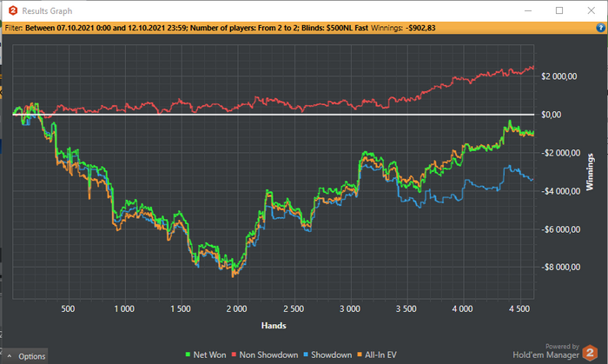Click the $2 000,00 axis label
608x364 pixels.
558,76
